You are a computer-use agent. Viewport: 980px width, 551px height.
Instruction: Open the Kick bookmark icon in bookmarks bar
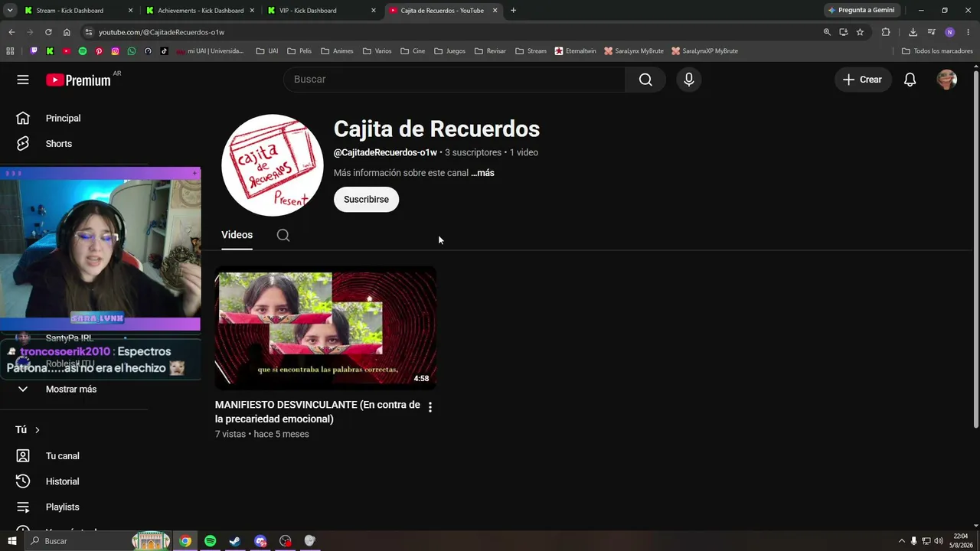[x=50, y=51]
